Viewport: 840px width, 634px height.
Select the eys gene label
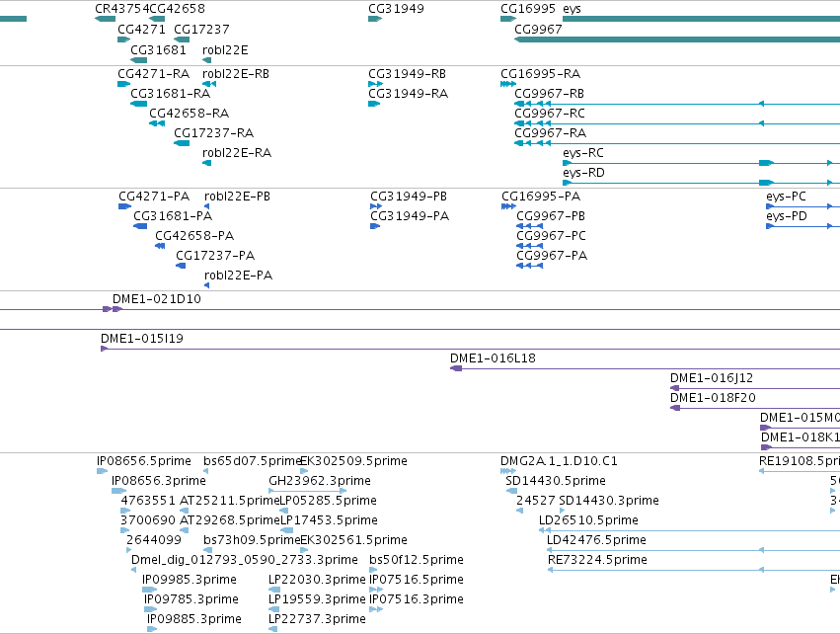click(572, 9)
